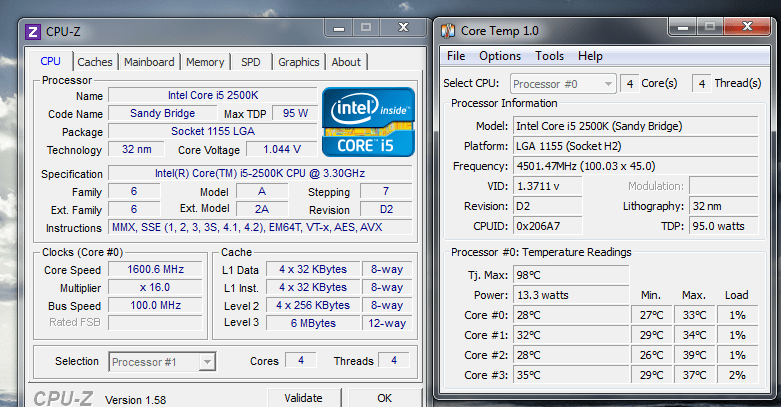Viewport: 781px width, 407px height.
Task: Click the CPUID value 0x206A7
Action: pos(547,226)
